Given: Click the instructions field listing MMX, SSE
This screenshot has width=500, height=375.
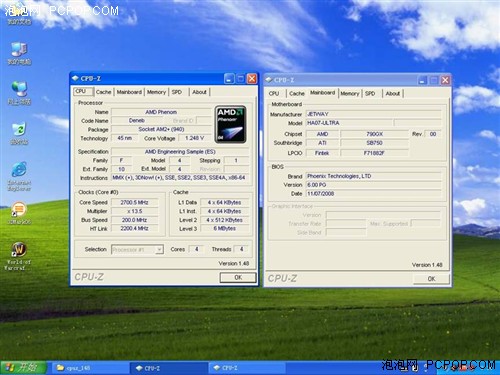Looking at the screenshot, I should (x=180, y=178).
